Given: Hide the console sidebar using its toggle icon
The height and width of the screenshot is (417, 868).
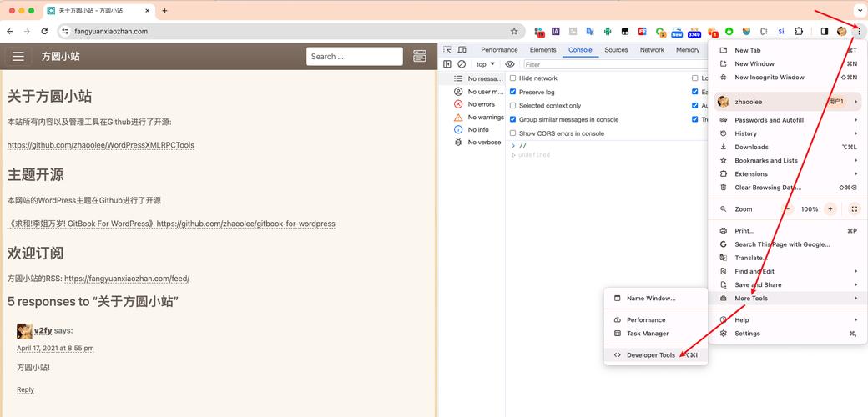Looking at the screenshot, I should coord(447,64).
